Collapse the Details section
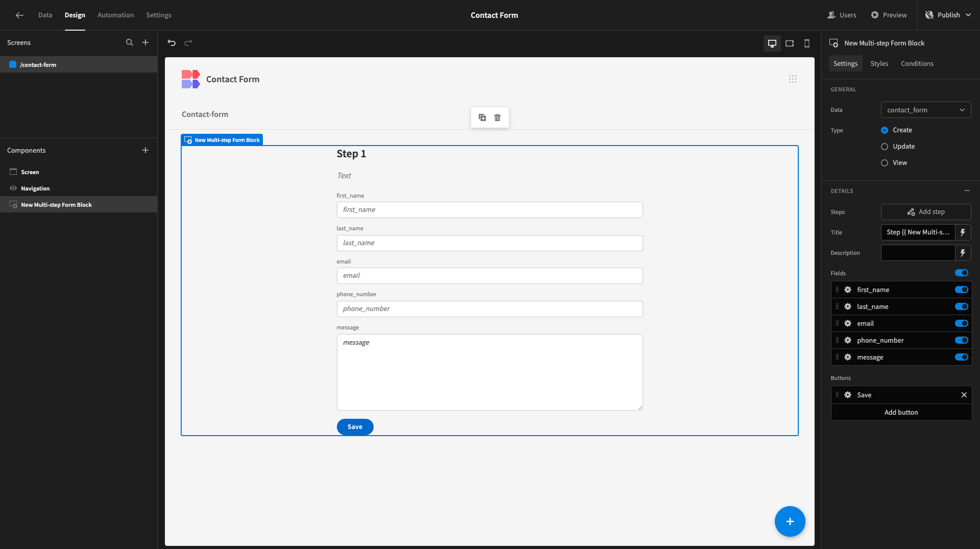Viewport: 980px width, 549px height. (967, 190)
